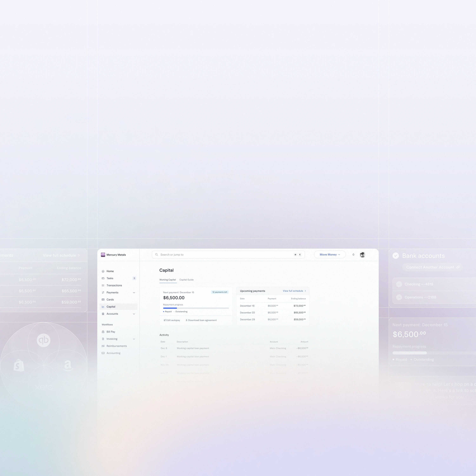The width and height of the screenshot is (476, 476).
Task: Expand the Payments chevron
Action: pyautogui.click(x=134, y=292)
